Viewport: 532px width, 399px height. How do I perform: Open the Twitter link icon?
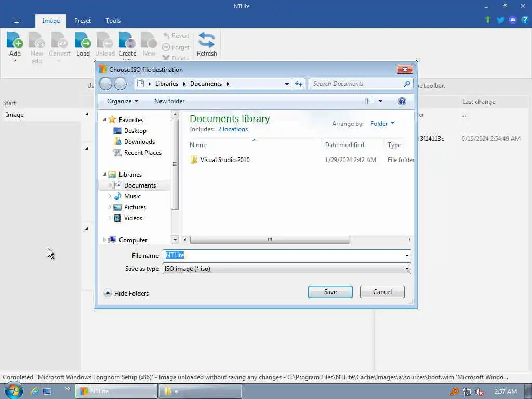(x=500, y=20)
